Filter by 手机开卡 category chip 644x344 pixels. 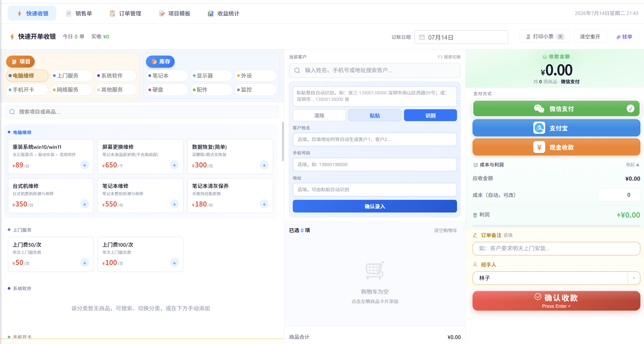tap(27, 90)
